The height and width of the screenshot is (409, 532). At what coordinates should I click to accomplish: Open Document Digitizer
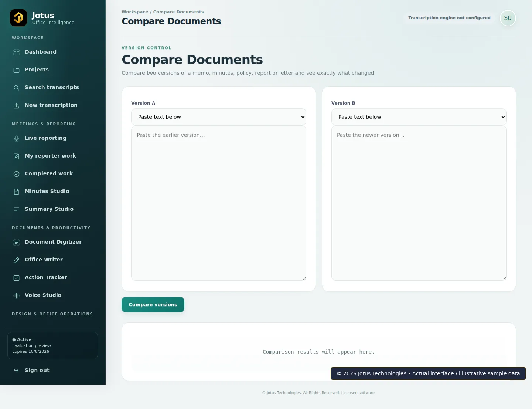53,242
